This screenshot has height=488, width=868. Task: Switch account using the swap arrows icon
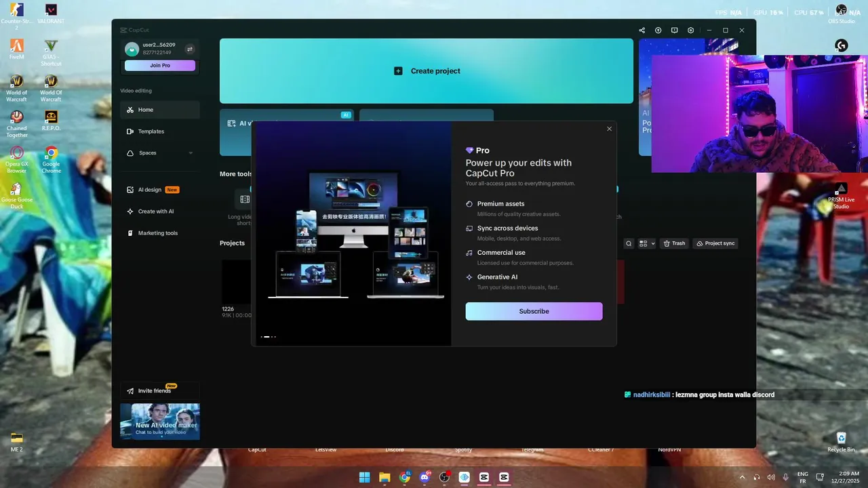[190, 49]
